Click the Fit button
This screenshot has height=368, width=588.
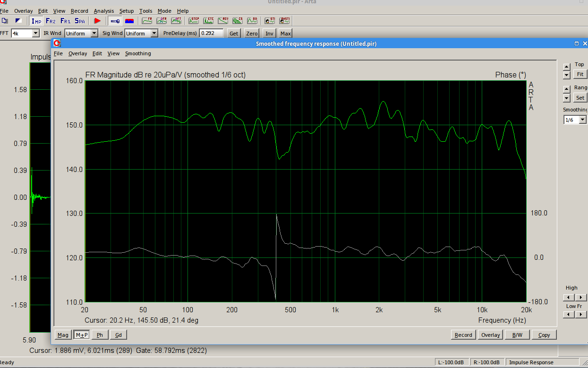(x=580, y=74)
